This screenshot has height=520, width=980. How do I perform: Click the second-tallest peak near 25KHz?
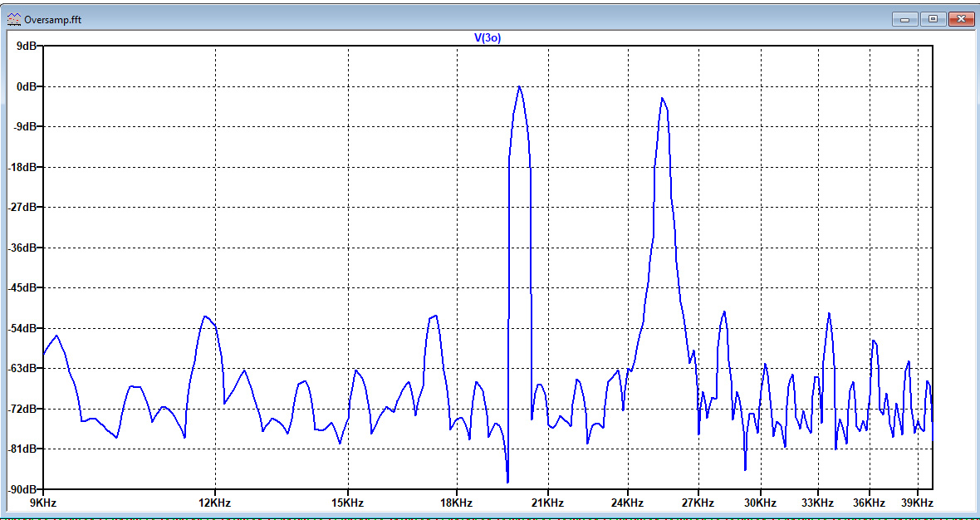(x=662, y=100)
